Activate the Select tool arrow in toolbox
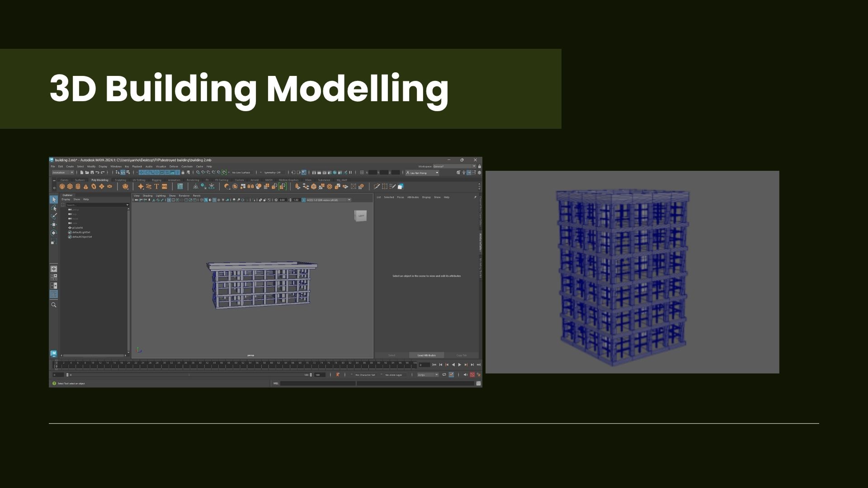 [x=54, y=200]
